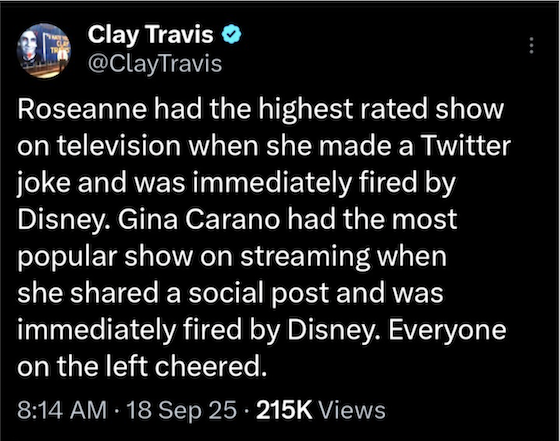Open the @ClayTravis handle link

click(x=155, y=64)
